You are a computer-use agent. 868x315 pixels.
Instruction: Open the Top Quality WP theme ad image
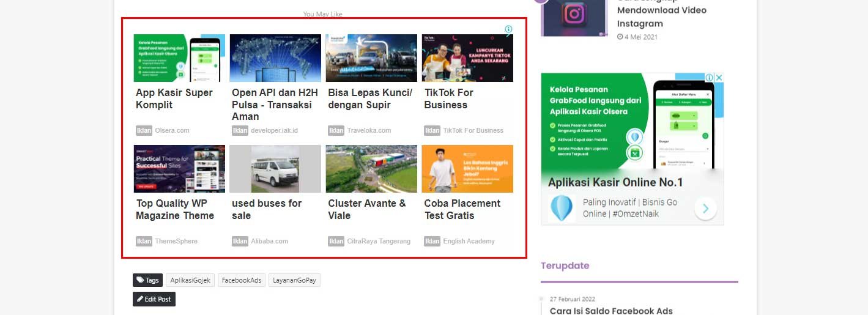tap(179, 169)
